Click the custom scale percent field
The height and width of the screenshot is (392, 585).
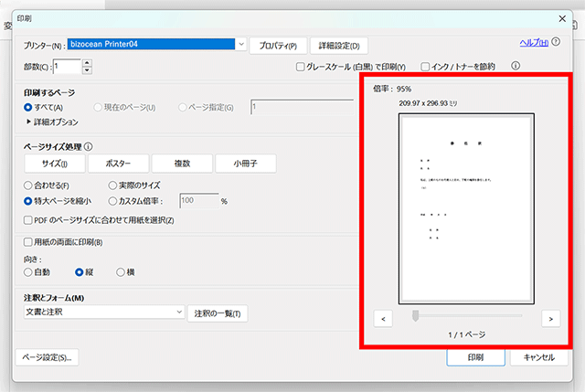click(199, 201)
